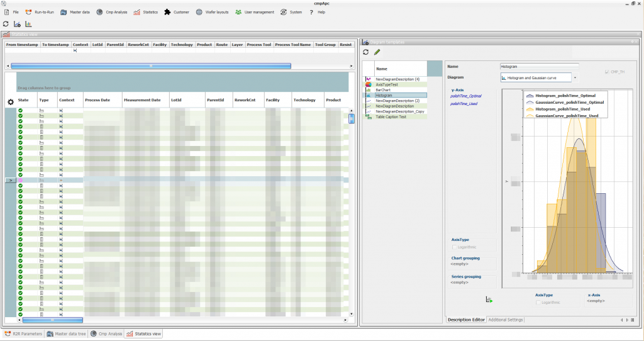Open the R2R Parameters bottom tab
The height and width of the screenshot is (341, 644).
tap(23, 333)
